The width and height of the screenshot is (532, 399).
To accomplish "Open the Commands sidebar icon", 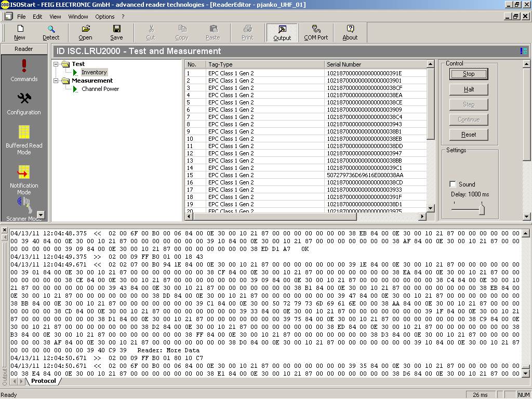I will (x=24, y=66).
